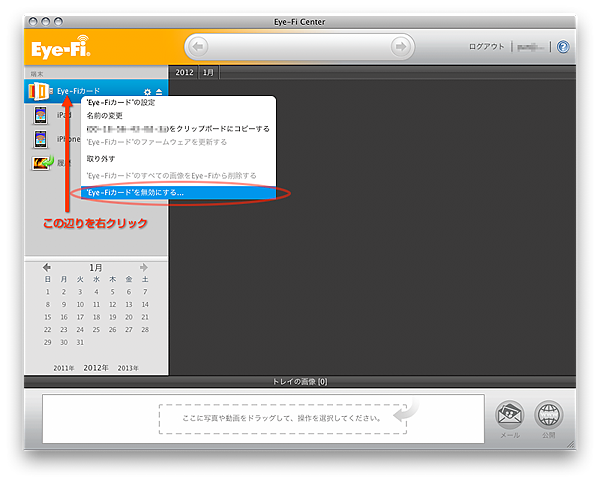Select day 25 in calendar
Image resolution: width=600 pixels, height=491 pixels.
point(96,330)
